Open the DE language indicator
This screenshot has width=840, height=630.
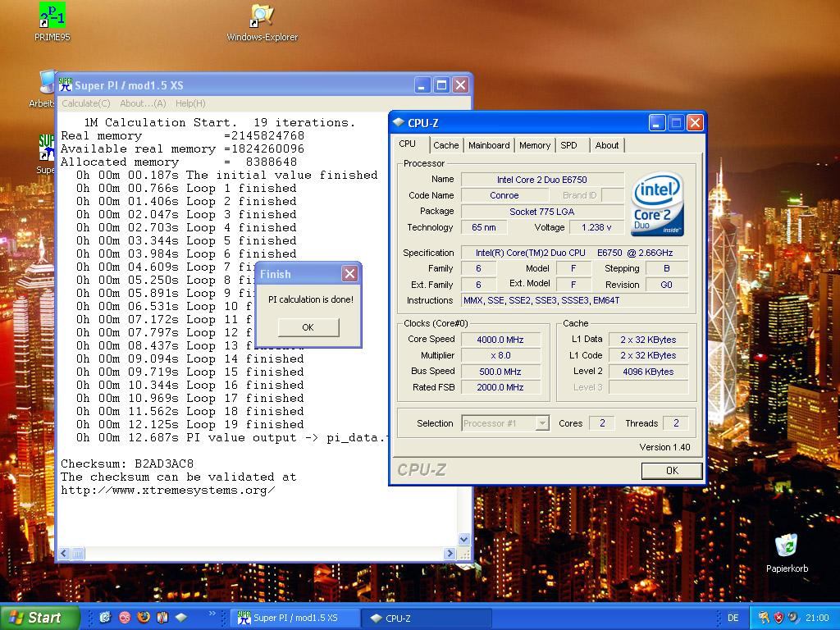point(733,618)
